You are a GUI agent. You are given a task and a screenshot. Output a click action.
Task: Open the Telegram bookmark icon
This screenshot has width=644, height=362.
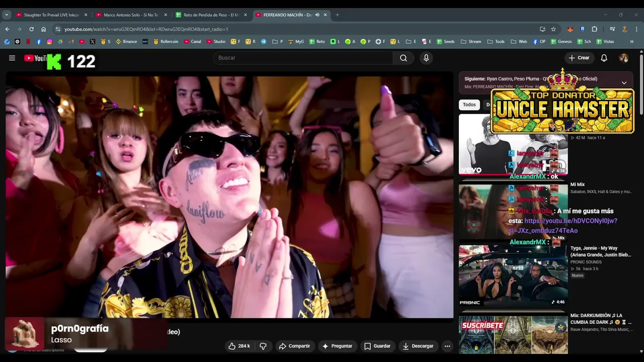(264, 42)
